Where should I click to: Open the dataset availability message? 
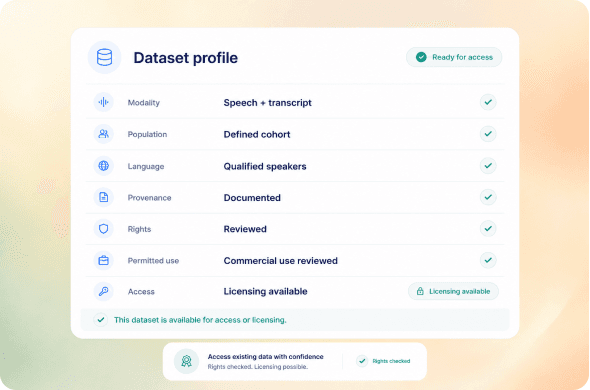[295, 320]
